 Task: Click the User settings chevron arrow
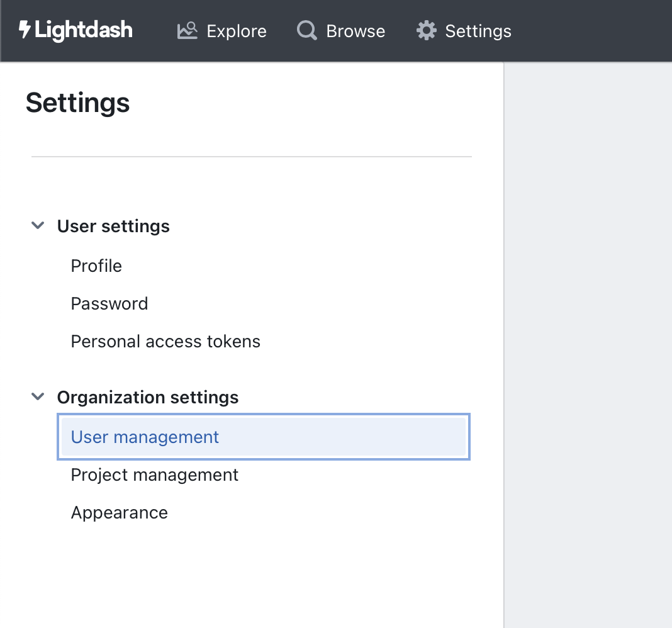pyautogui.click(x=38, y=225)
